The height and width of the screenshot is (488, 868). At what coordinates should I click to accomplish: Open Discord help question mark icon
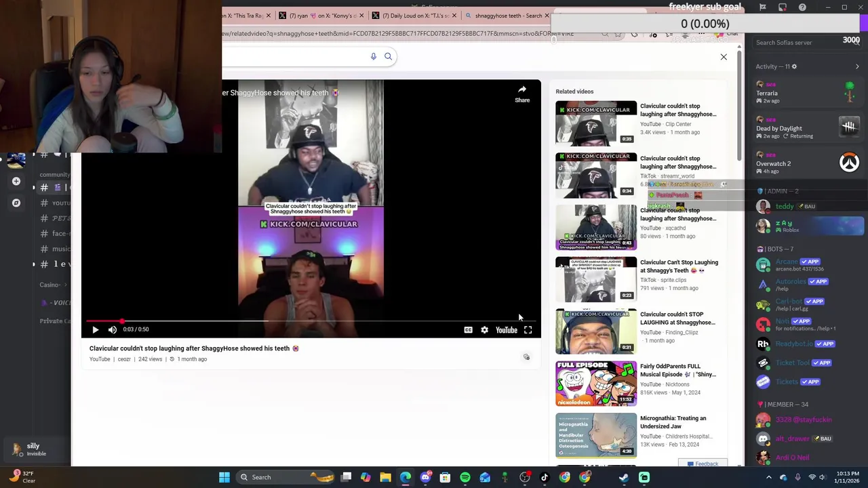802,7
